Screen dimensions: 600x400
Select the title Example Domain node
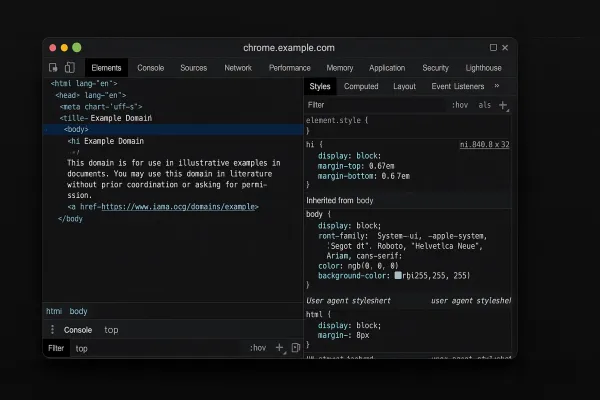coord(106,118)
